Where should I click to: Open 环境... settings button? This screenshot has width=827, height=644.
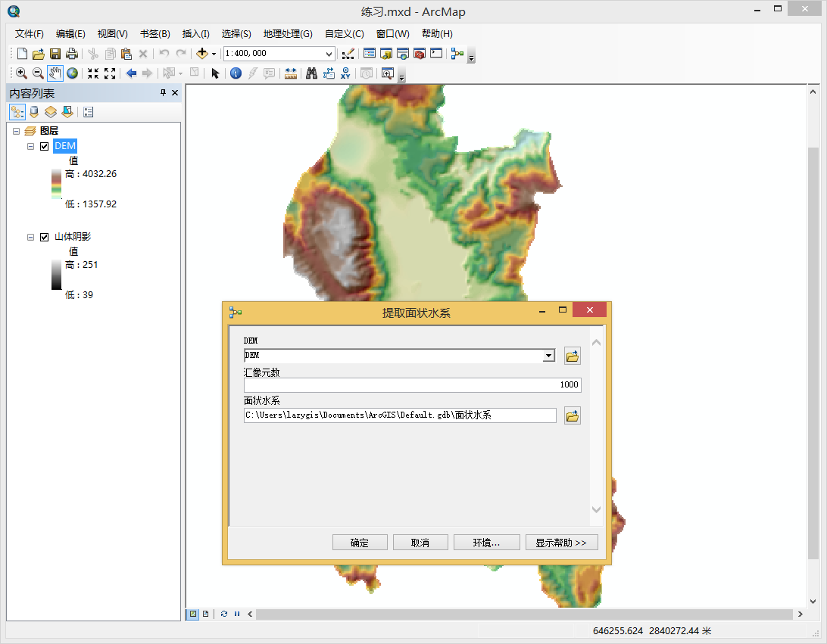(x=486, y=543)
